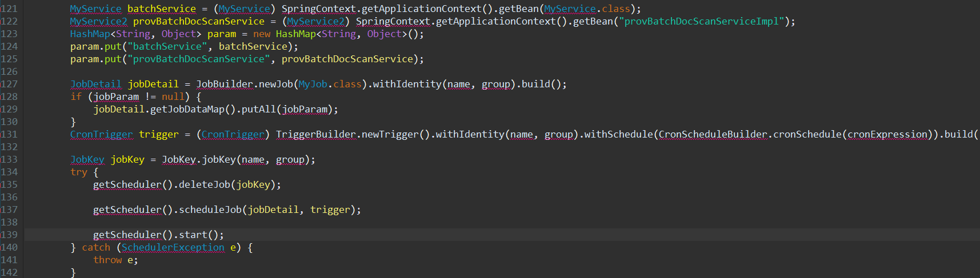Click line number 121 in the gutter
Viewport: 980px width, 278px height.
point(9,9)
